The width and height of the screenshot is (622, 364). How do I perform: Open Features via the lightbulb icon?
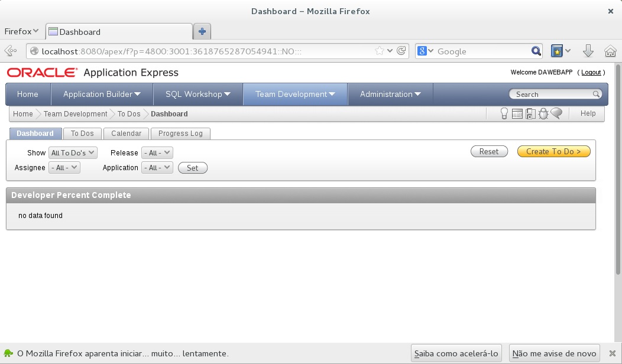point(504,113)
